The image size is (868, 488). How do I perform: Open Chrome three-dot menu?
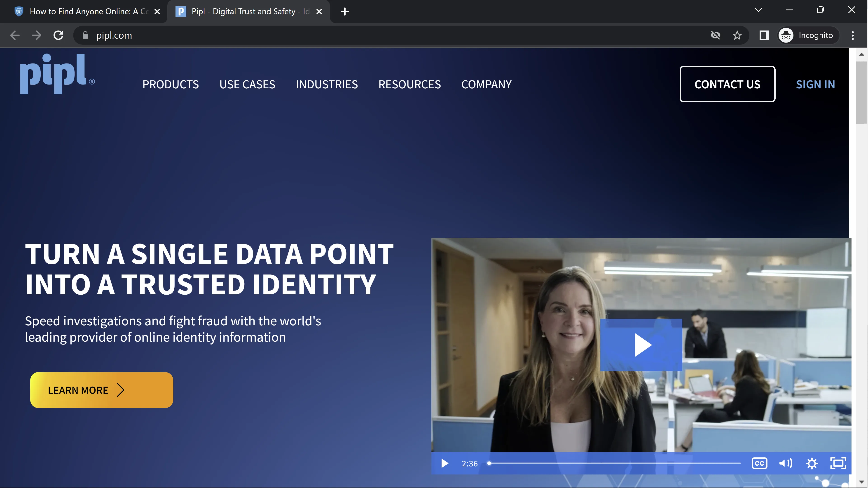tap(852, 35)
